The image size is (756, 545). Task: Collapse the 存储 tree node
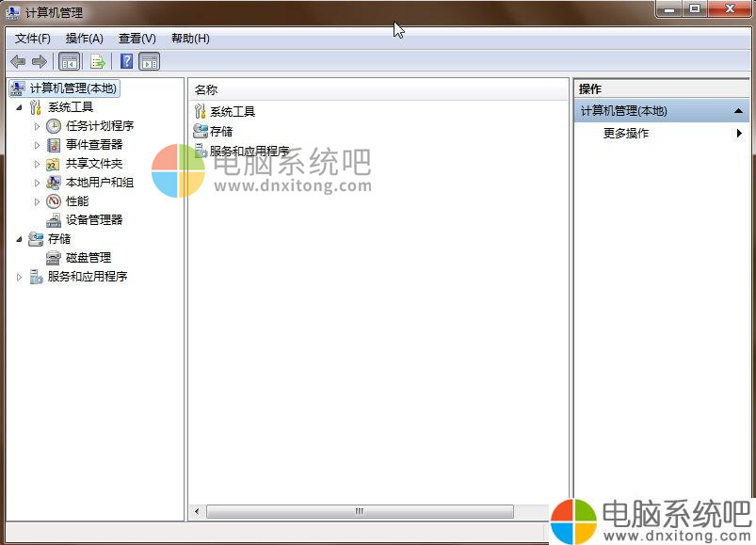[19, 239]
